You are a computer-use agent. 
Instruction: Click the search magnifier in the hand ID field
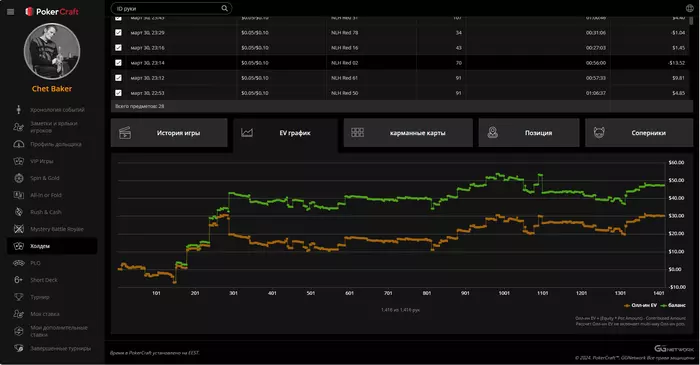(225, 8)
